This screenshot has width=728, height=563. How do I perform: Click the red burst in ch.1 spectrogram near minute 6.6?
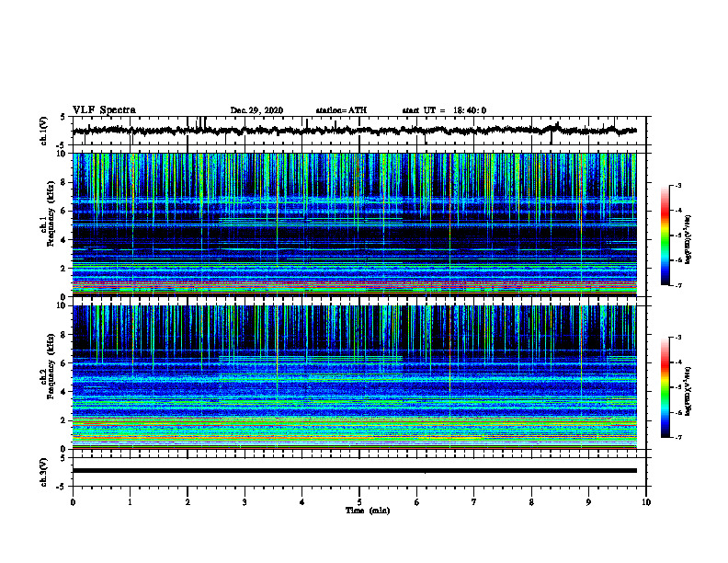[449, 204]
